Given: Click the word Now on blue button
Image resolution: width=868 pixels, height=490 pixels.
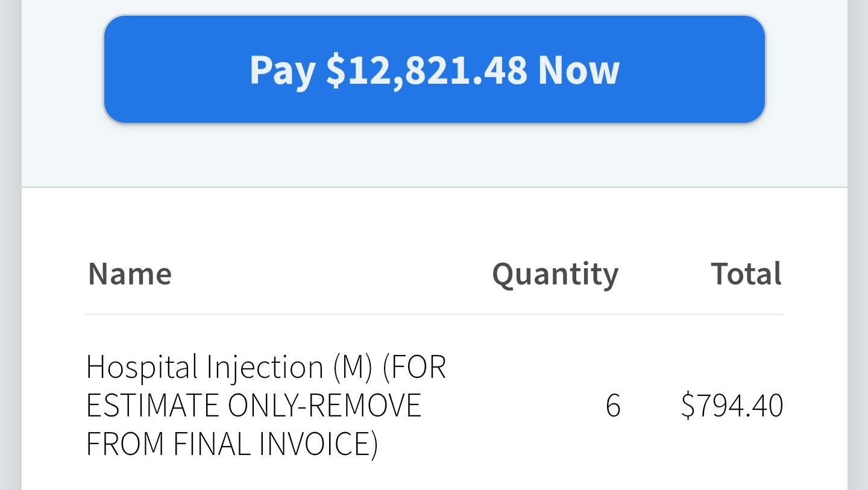Looking at the screenshot, I should [579, 70].
